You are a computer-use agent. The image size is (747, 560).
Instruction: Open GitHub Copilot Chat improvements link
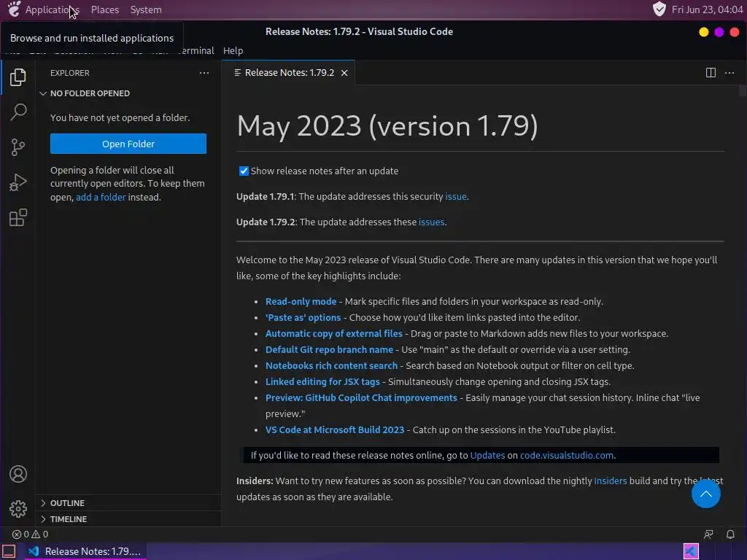[361, 397]
